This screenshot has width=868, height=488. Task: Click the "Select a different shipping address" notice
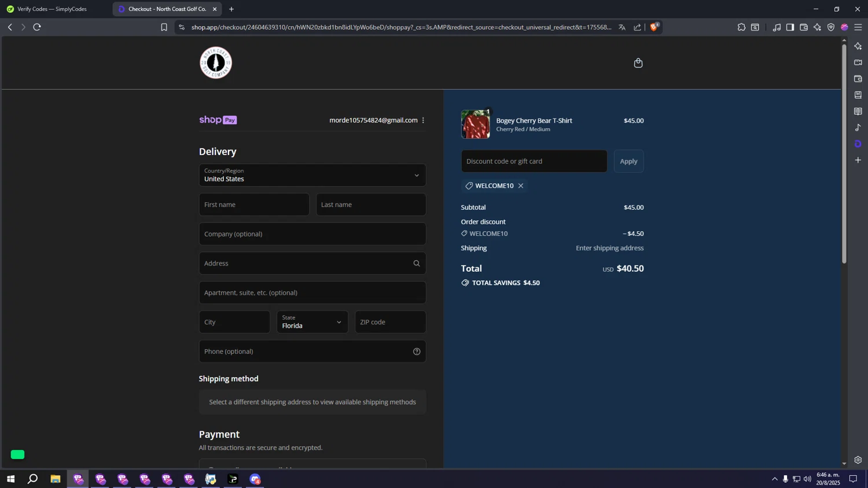(312, 402)
